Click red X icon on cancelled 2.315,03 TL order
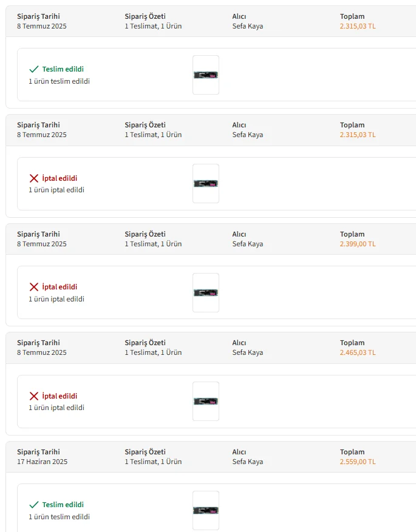416x532 pixels. 34,178
